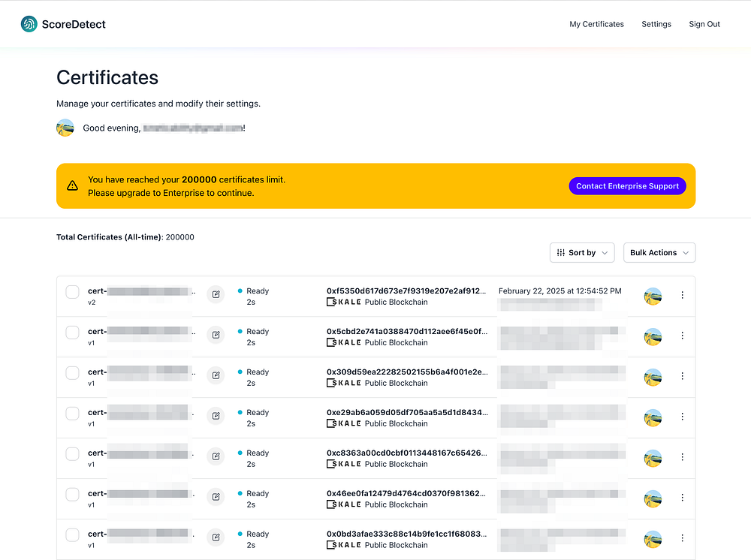Select checkbox in the 0x46ee0fa12479 row
This screenshot has width=751, height=560.
pos(72,495)
